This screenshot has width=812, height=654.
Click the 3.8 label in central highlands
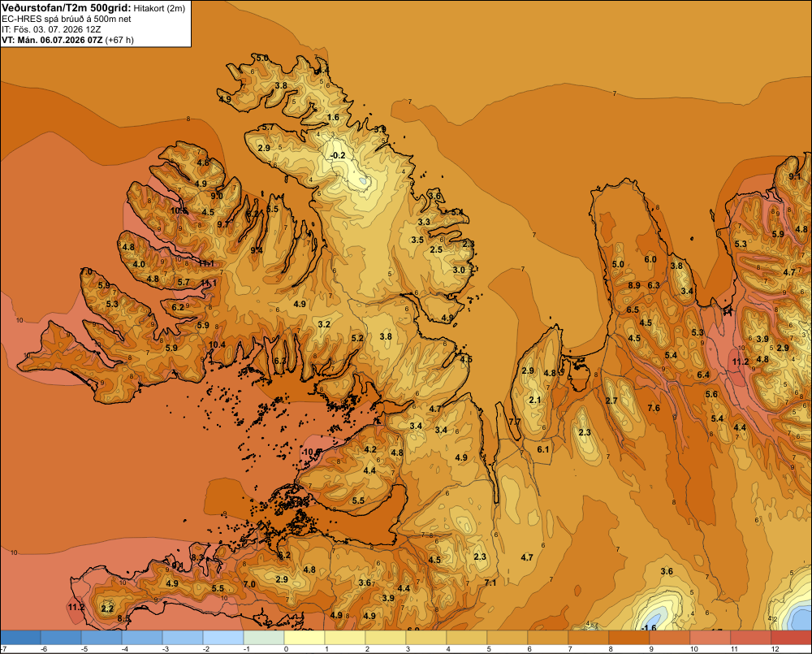click(385, 336)
